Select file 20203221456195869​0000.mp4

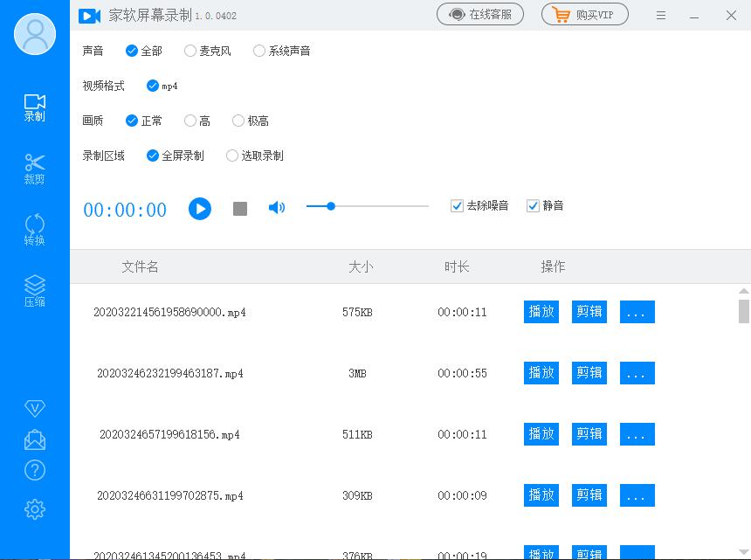169,313
